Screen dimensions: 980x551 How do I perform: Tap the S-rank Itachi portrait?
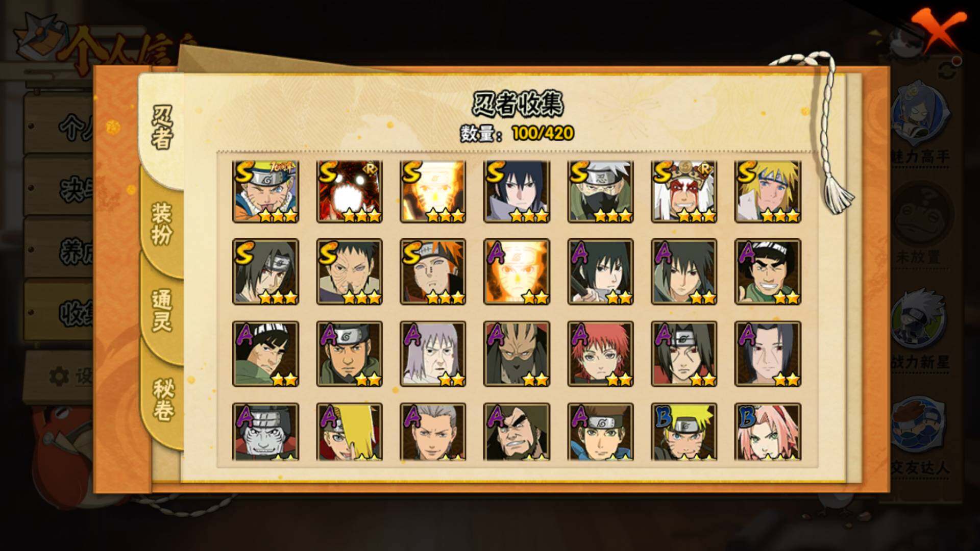265,271
